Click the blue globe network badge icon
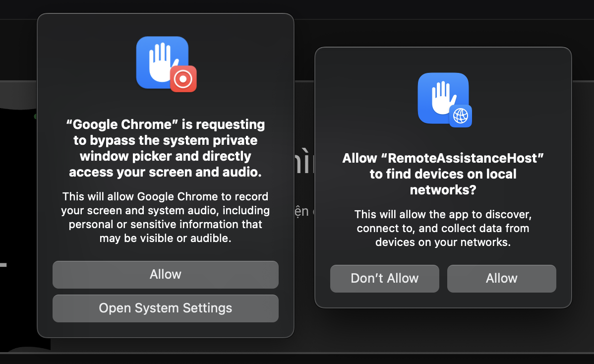 click(x=461, y=116)
